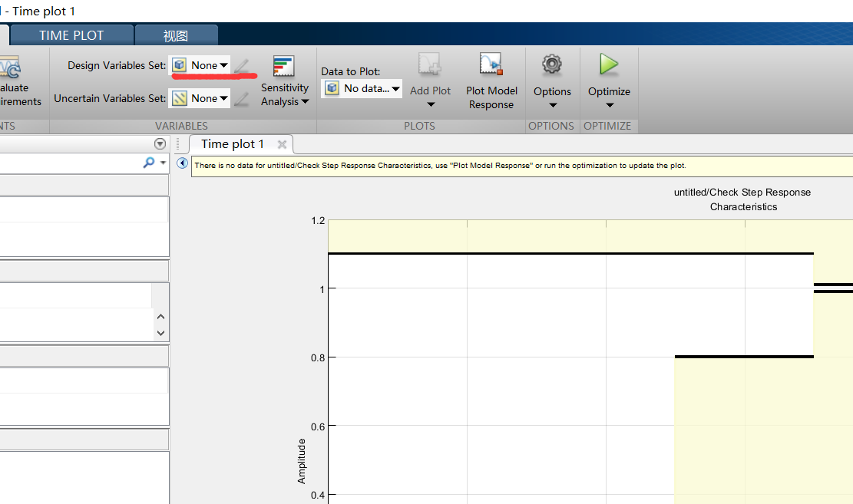This screenshot has height=504, width=853.
Task: Click the no data message text
Action: tap(440, 165)
